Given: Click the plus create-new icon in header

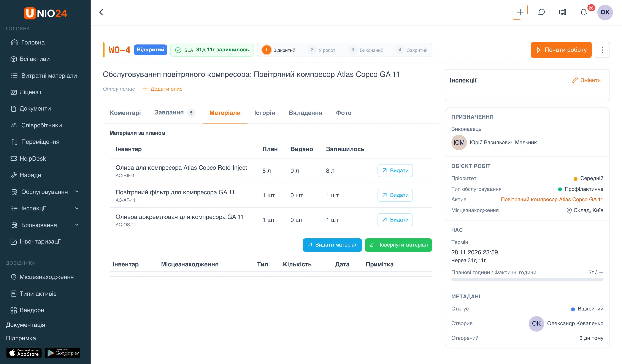Looking at the screenshot, I should click(520, 12).
